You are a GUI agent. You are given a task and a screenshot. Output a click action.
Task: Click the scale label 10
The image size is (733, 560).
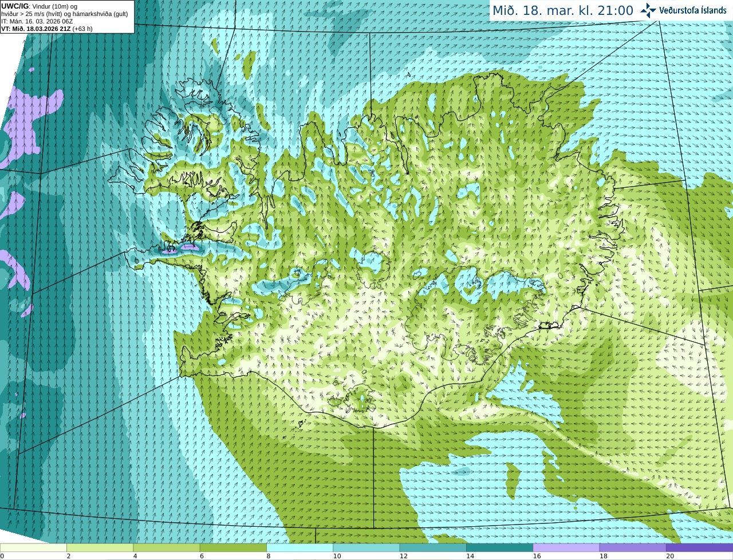click(x=337, y=556)
